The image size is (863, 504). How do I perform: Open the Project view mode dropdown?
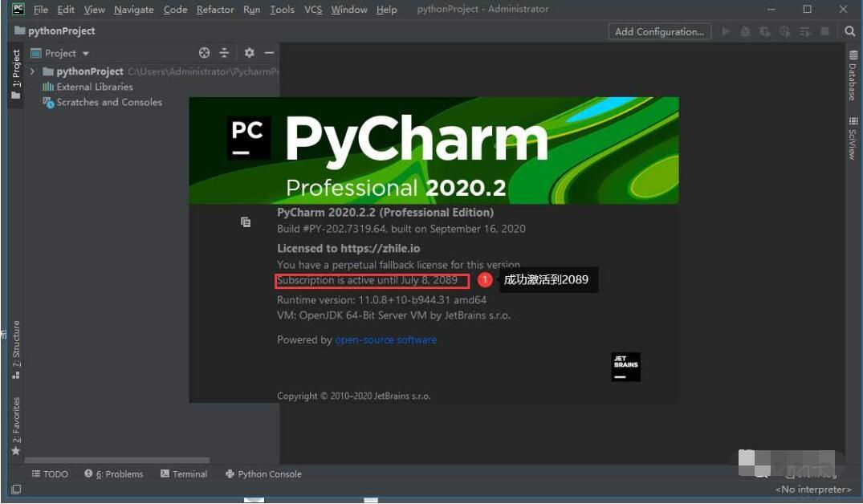(x=62, y=53)
